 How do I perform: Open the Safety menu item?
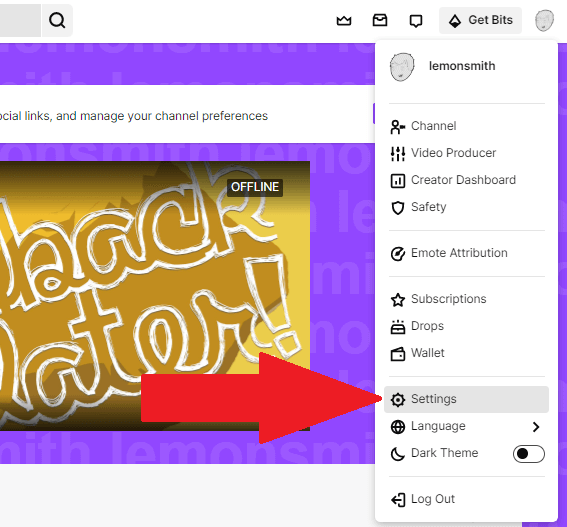coord(466,207)
